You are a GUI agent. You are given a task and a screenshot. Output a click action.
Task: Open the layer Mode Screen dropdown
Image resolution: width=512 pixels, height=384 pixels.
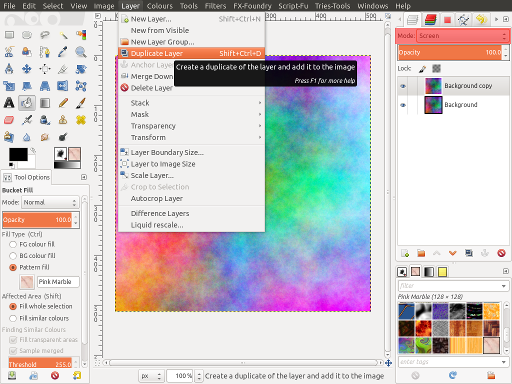pyautogui.click(x=463, y=36)
